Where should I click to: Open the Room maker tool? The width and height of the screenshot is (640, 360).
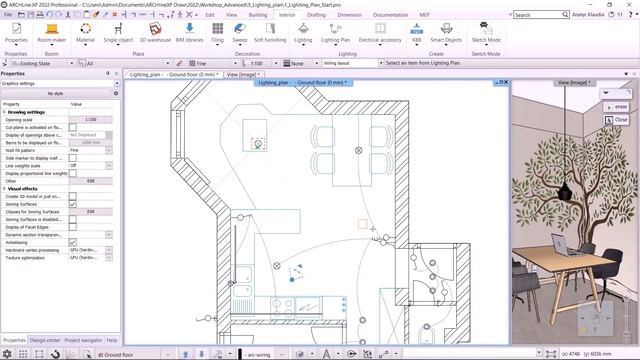click(x=51, y=33)
